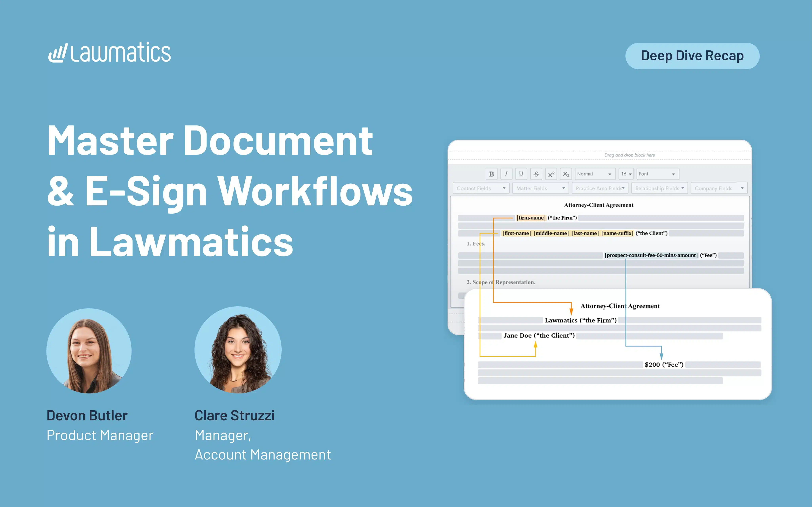This screenshot has width=812, height=507.
Task: Click the prospect-consult-fee-60-mins-amount merge field
Action: 651,255
